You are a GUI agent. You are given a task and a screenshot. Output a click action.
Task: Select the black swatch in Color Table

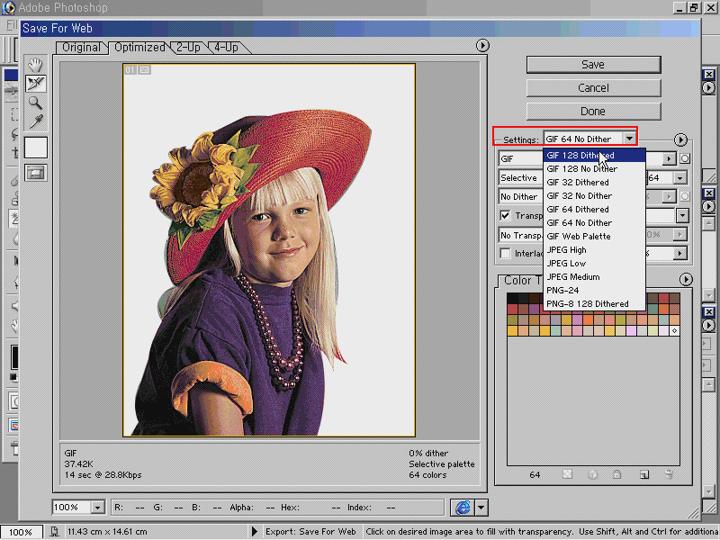513,298
